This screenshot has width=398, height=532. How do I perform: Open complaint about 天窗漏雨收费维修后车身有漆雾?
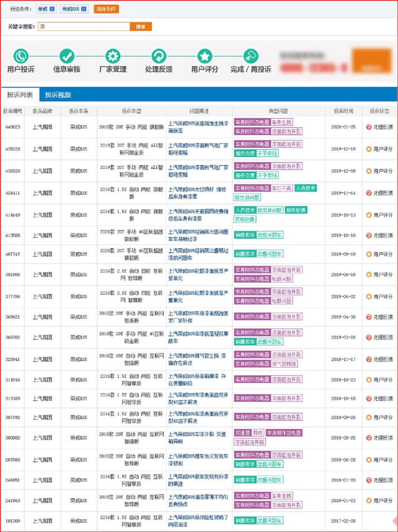pyautogui.click(x=199, y=215)
